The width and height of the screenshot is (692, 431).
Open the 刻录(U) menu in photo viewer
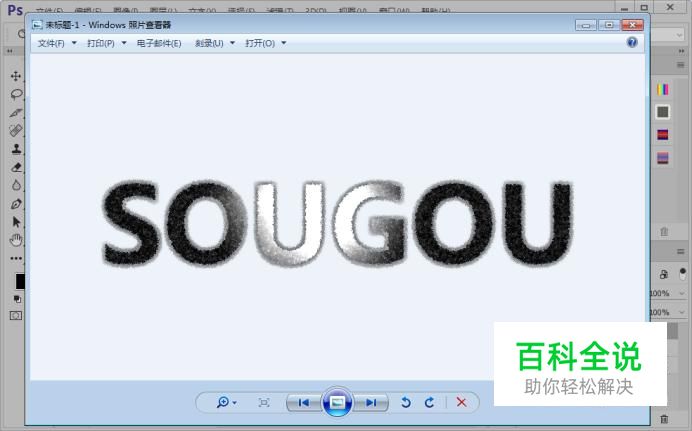tap(209, 43)
